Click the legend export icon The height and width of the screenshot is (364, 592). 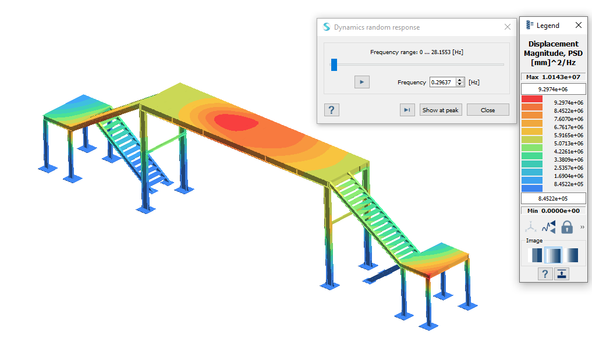[x=562, y=274]
